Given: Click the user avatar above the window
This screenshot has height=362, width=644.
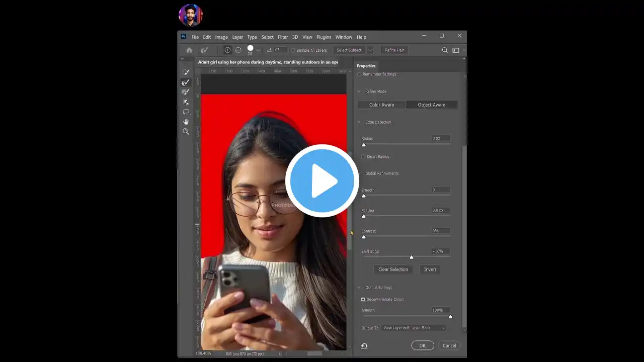Looking at the screenshot, I should coord(191,15).
